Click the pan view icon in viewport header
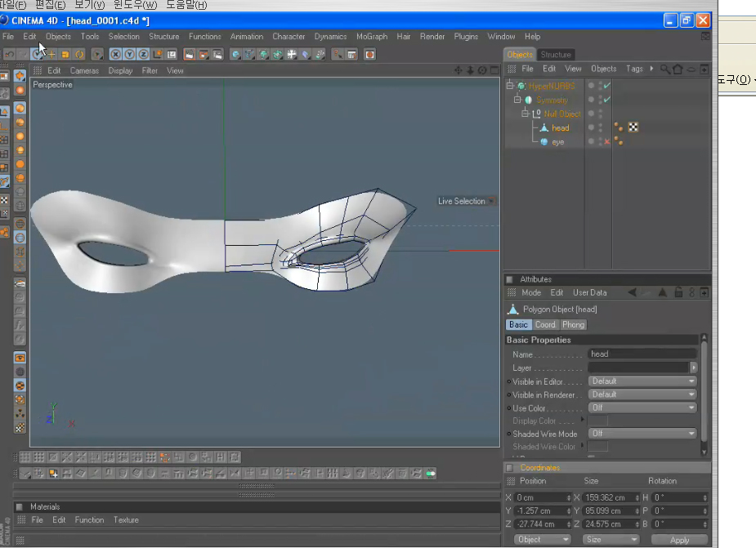 pos(458,70)
